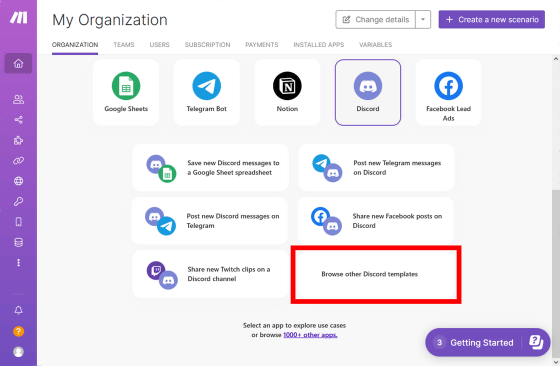Select the Facebook Lead Ads app card

(449, 92)
